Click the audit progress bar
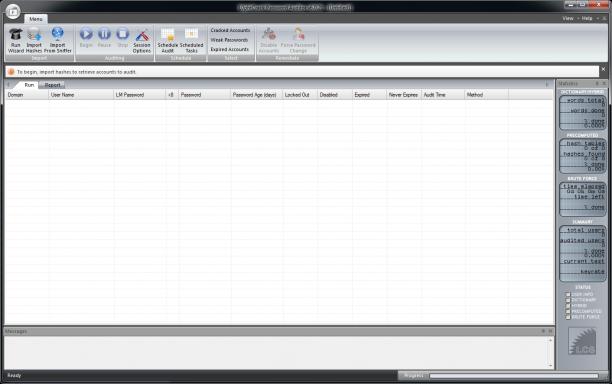The image size is (612, 384). click(x=514, y=376)
